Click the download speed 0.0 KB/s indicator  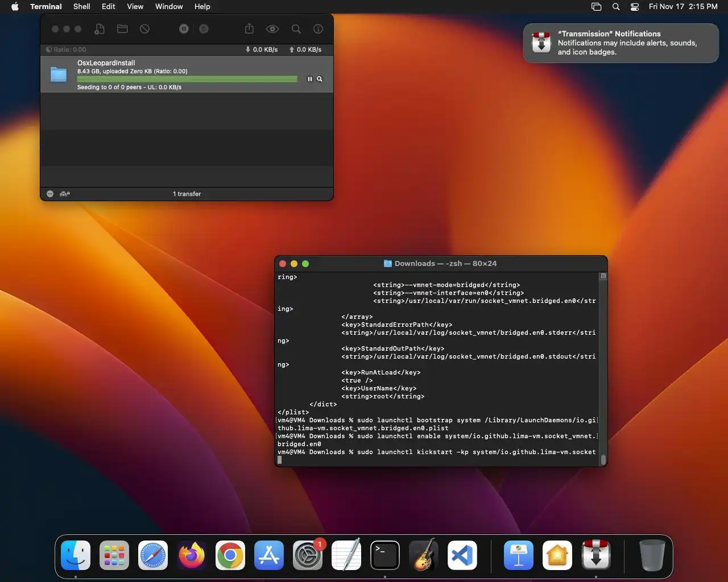[x=262, y=49]
